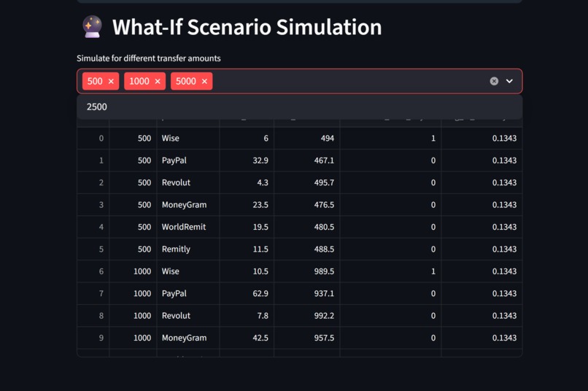The image size is (588, 391).
Task: Click the fee value 32.9
Action: pyautogui.click(x=260, y=160)
